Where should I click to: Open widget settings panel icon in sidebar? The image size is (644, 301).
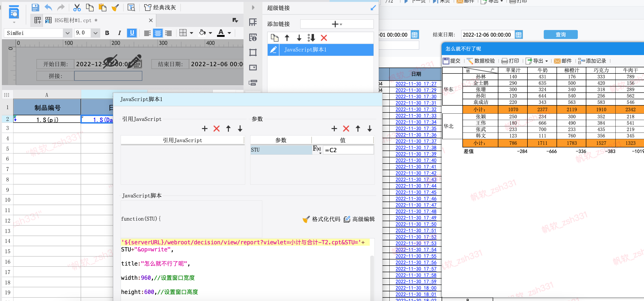[x=253, y=67]
